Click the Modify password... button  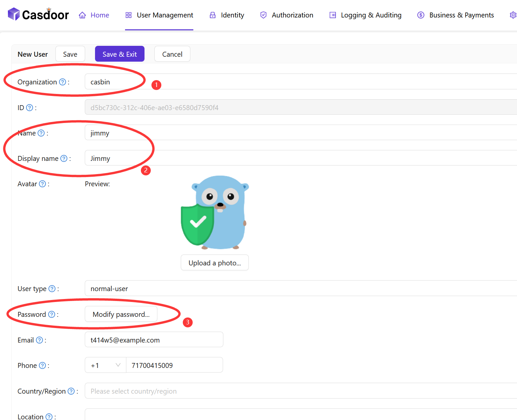tap(121, 314)
